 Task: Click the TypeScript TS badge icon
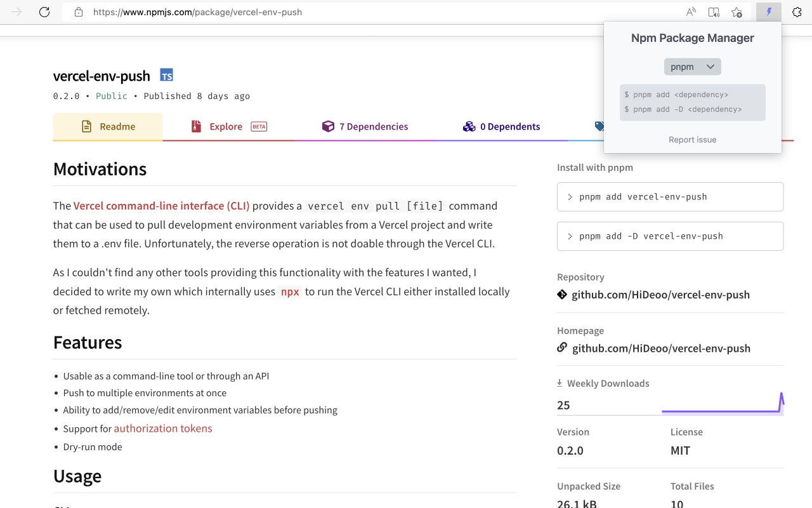point(166,76)
